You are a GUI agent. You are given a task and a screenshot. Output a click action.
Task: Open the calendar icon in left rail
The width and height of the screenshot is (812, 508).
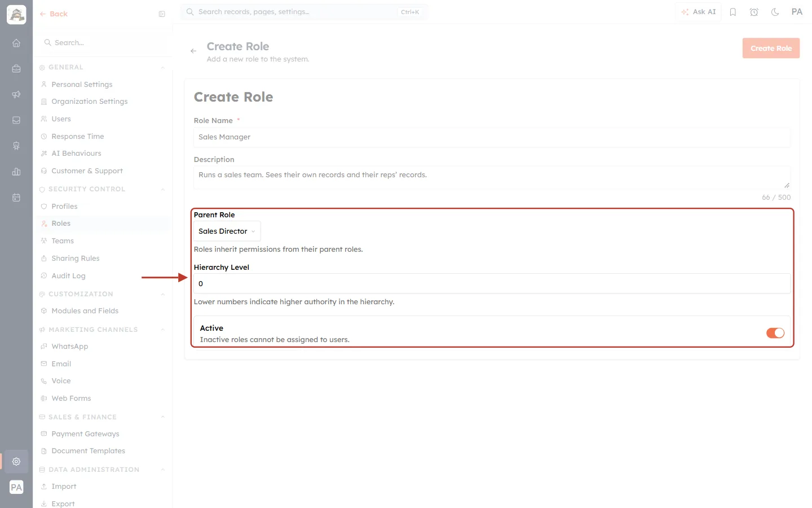pyautogui.click(x=16, y=198)
